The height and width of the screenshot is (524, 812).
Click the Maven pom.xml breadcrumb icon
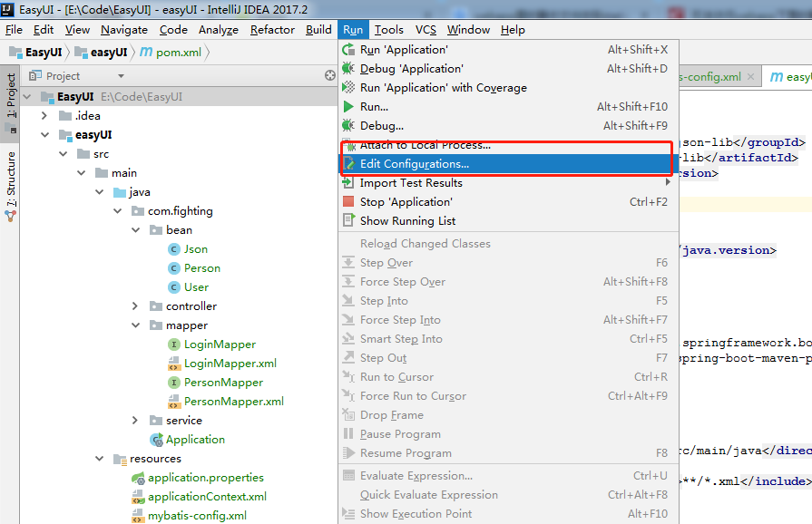[147, 53]
